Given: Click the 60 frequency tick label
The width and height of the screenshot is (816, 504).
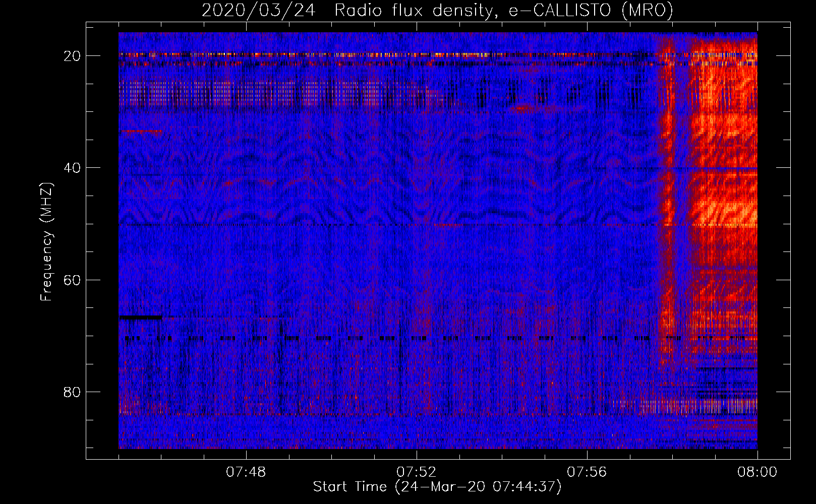Looking at the screenshot, I should point(73,280).
